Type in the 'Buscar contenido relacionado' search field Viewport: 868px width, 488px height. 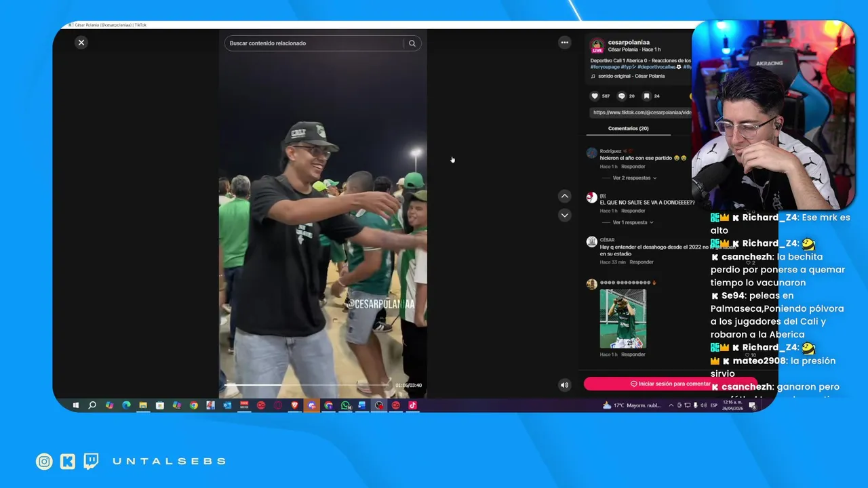(315, 43)
